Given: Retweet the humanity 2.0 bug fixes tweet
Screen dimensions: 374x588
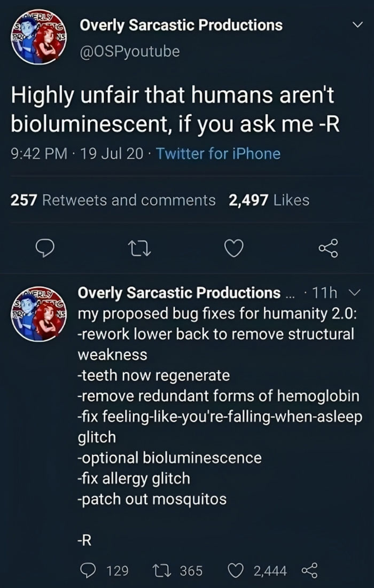Looking at the screenshot, I should click(163, 571).
